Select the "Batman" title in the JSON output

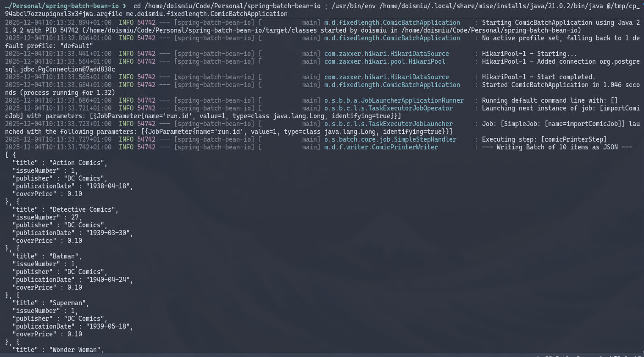tap(64, 256)
